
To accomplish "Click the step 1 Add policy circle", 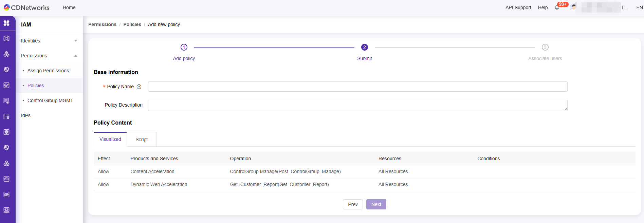I will pyautogui.click(x=184, y=47).
